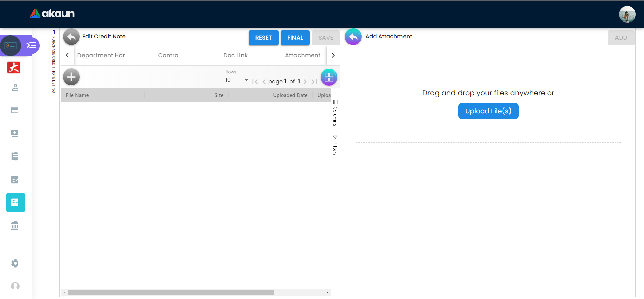
Task: Open the support headset sidebar icon
Action: click(x=15, y=286)
